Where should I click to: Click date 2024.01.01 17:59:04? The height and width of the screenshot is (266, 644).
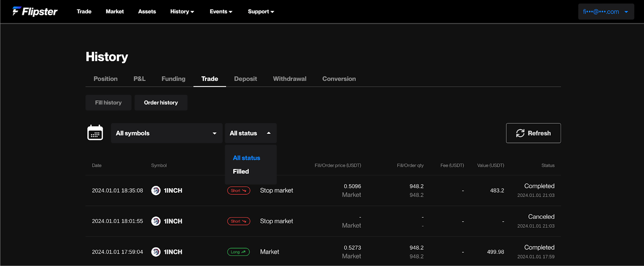pyautogui.click(x=118, y=251)
